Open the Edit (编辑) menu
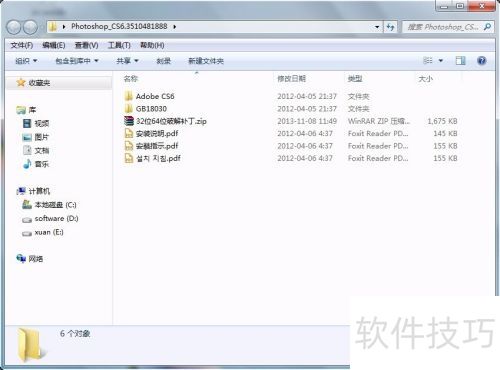The height and width of the screenshot is (370, 500). 54,45
